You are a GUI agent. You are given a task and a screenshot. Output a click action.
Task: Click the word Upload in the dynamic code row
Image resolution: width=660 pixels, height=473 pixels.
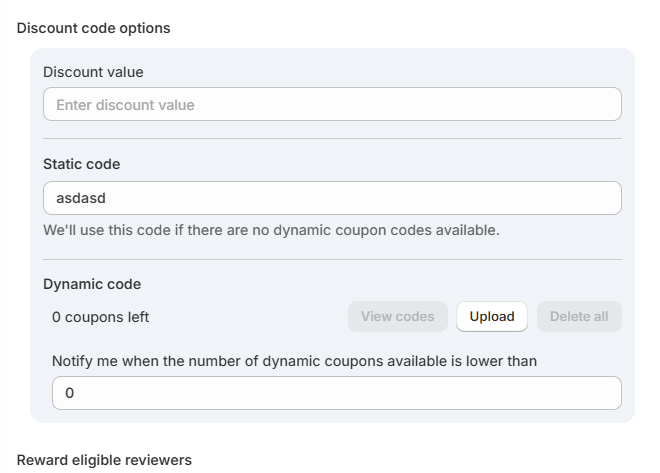click(492, 317)
